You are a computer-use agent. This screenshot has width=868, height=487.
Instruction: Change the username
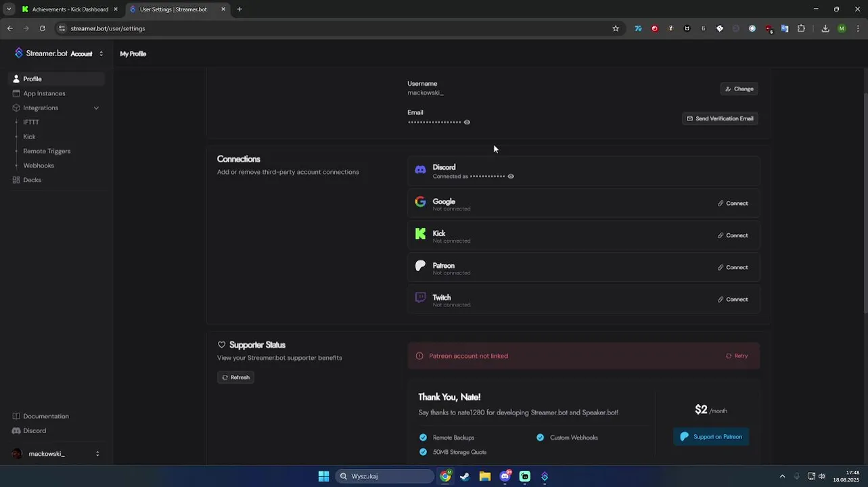pos(739,89)
